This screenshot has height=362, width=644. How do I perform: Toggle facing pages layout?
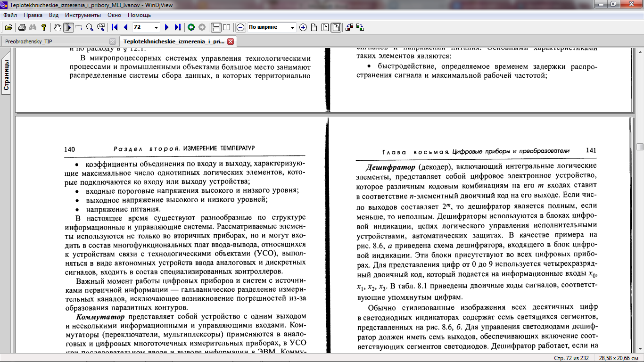pos(226,27)
